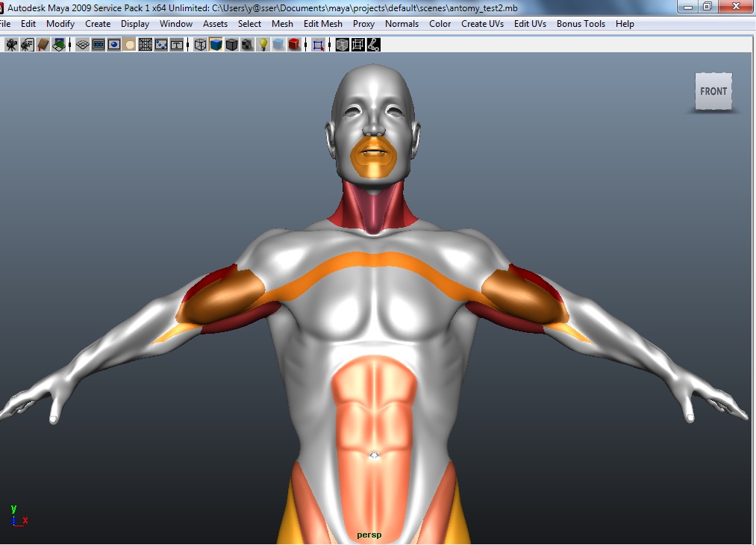Open the Assets menu

[215, 24]
